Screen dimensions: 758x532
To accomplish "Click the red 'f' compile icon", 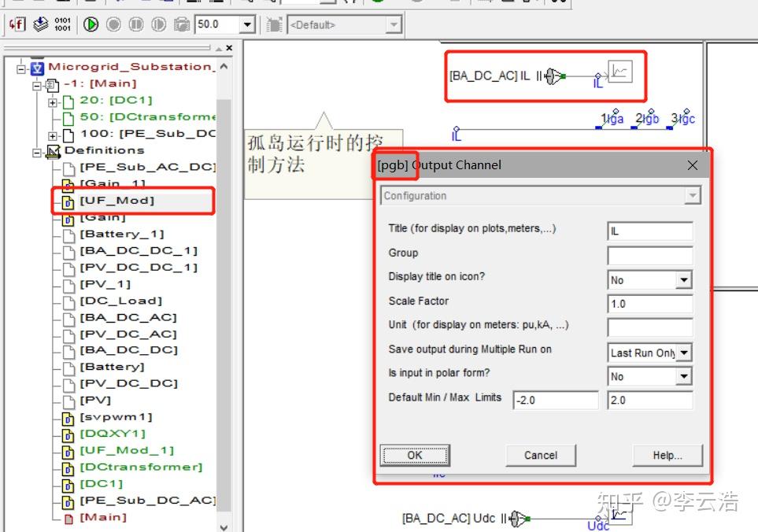I will click(x=17, y=25).
